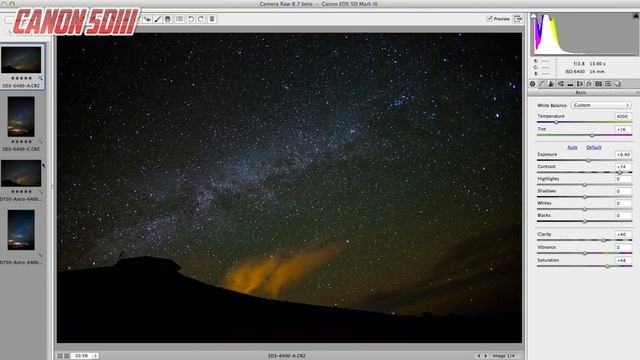
Task: Open the zoom level dropdown
Action: [x=86, y=356]
